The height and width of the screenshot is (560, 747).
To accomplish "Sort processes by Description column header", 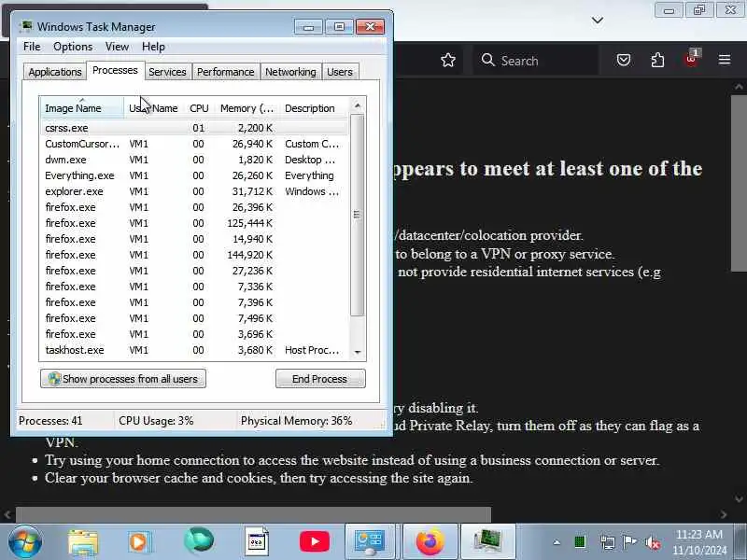I will pyautogui.click(x=315, y=108).
